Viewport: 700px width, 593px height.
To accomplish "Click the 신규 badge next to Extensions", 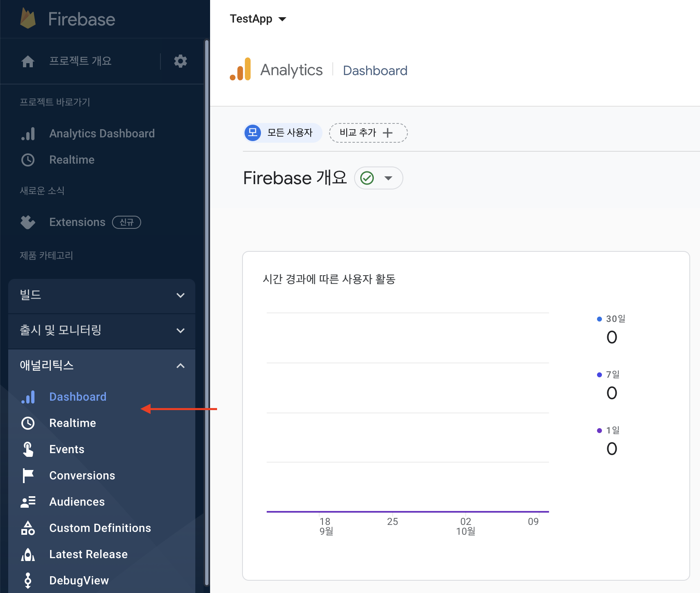I will [127, 222].
